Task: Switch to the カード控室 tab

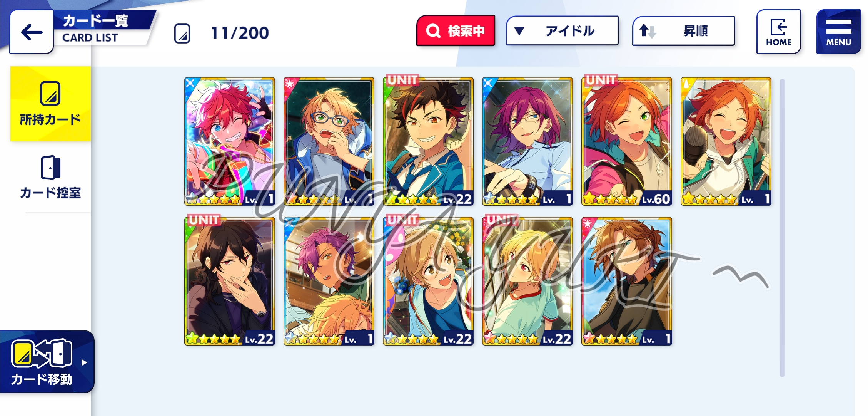Action: click(50, 177)
